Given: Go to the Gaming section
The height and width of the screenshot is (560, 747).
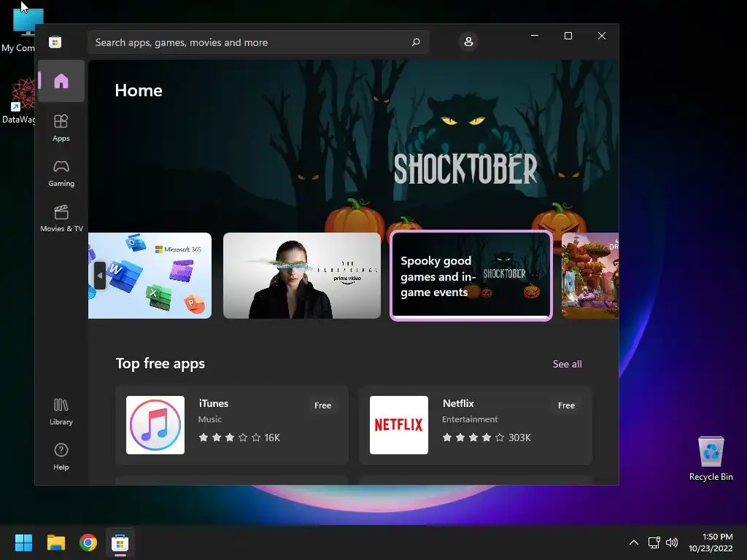Looking at the screenshot, I should (61, 174).
